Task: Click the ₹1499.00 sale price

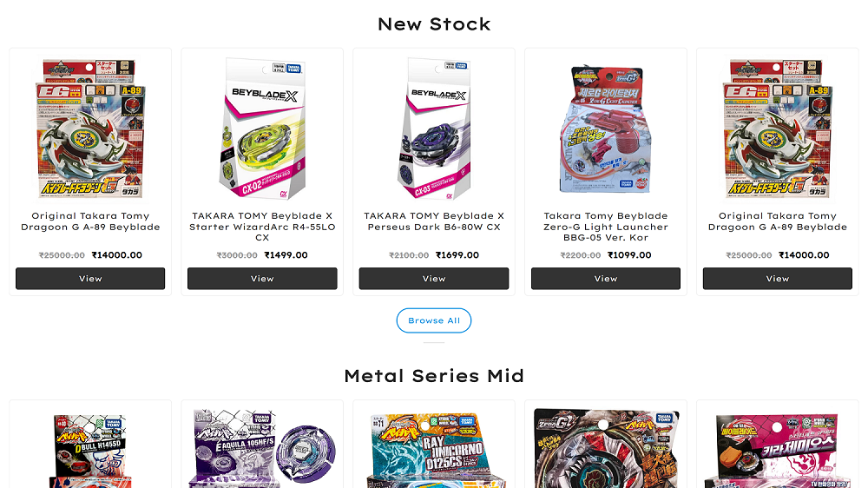Action: (x=286, y=255)
